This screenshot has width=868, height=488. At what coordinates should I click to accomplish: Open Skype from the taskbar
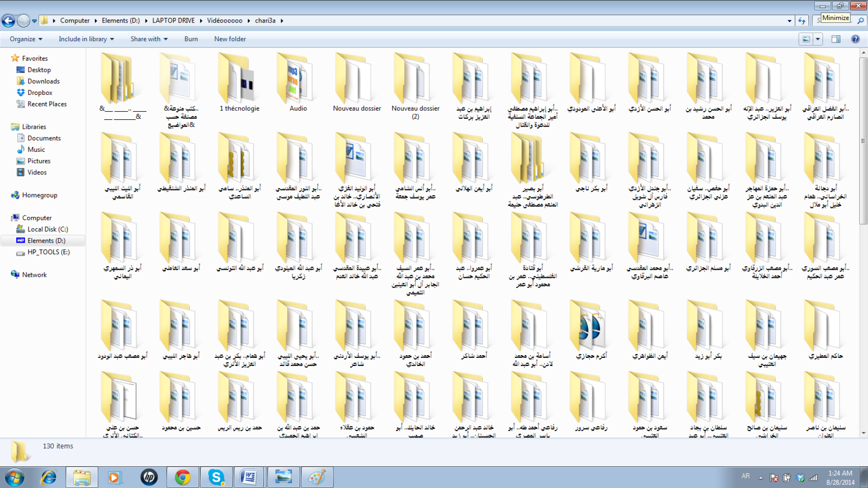pyautogui.click(x=216, y=477)
